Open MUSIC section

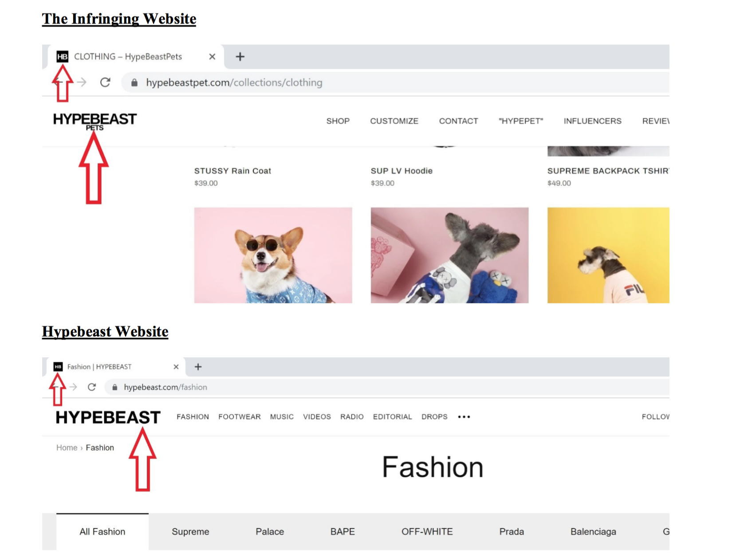click(x=282, y=417)
